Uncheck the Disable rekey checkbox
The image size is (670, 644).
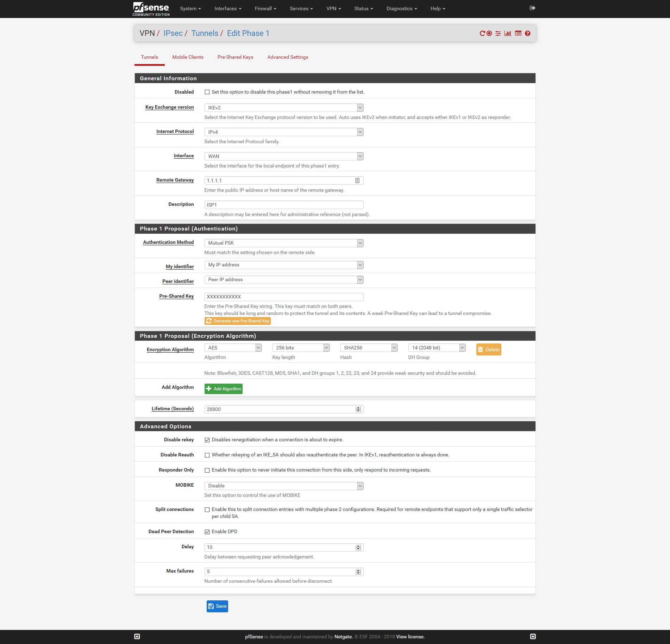click(x=207, y=440)
